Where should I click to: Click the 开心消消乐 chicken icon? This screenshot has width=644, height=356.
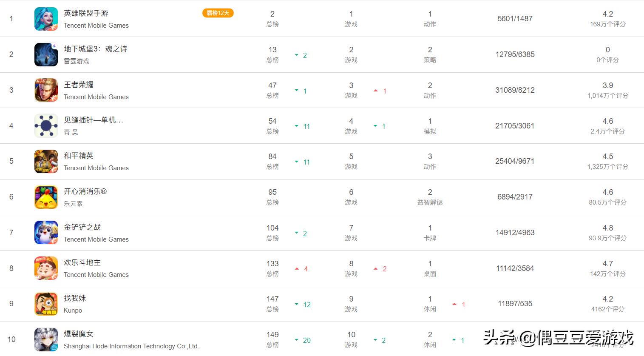tap(46, 197)
